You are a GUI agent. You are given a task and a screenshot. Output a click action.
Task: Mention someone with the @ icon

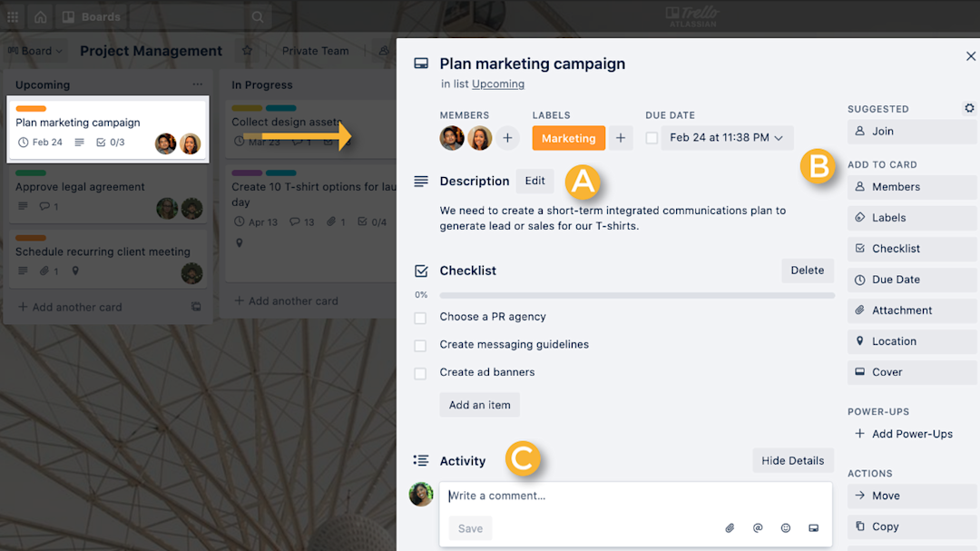(x=758, y=527)
